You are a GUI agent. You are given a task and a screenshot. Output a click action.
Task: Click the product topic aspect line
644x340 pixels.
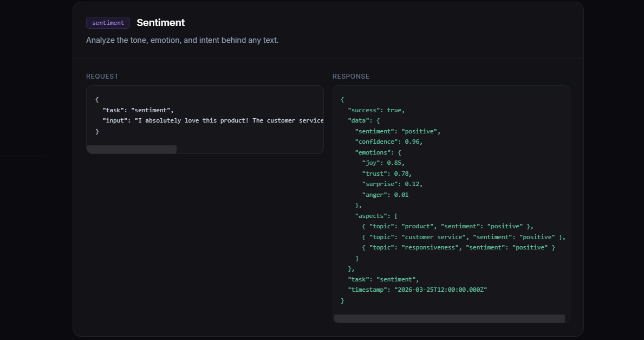coord(447,226)
